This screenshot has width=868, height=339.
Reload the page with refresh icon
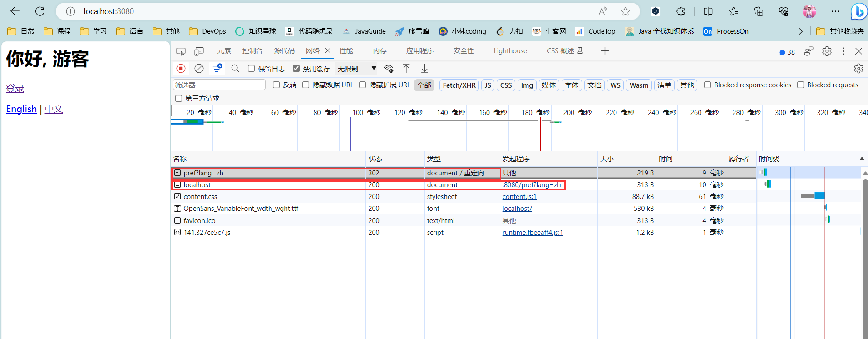click(40, 11)
